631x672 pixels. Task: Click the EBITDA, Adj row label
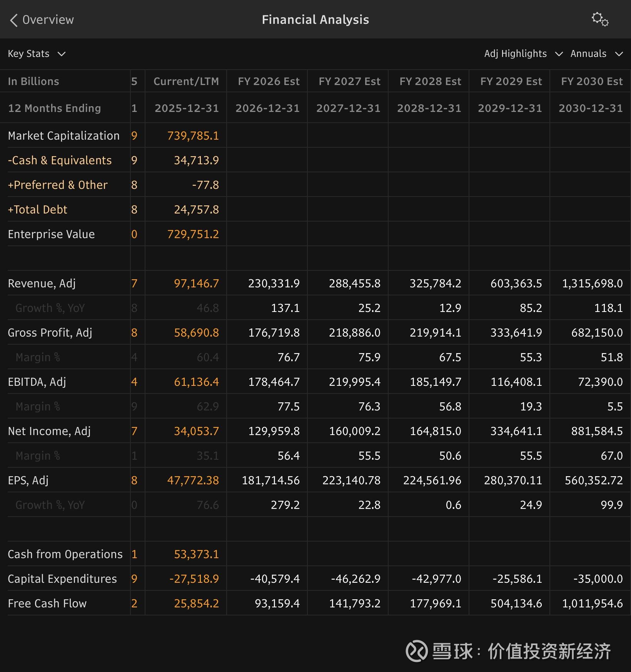coord(37,382)
